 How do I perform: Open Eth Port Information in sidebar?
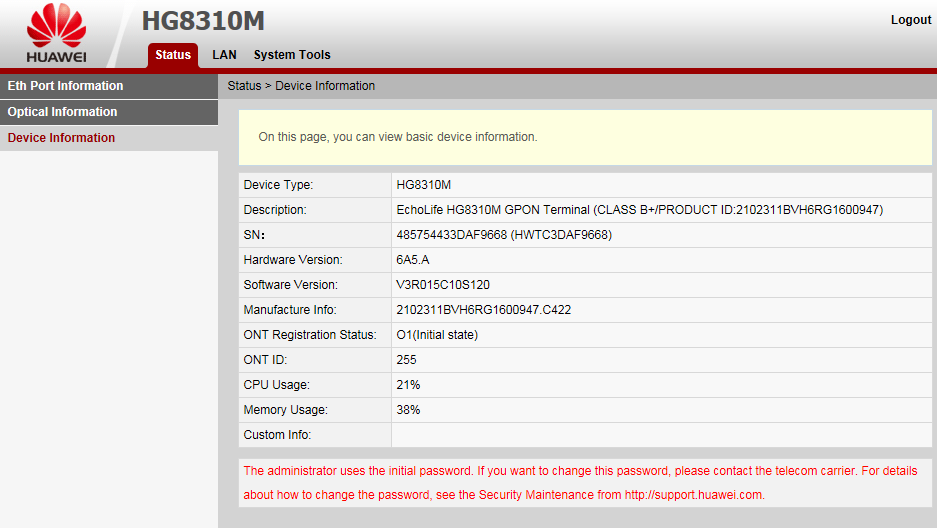point(109,86)
